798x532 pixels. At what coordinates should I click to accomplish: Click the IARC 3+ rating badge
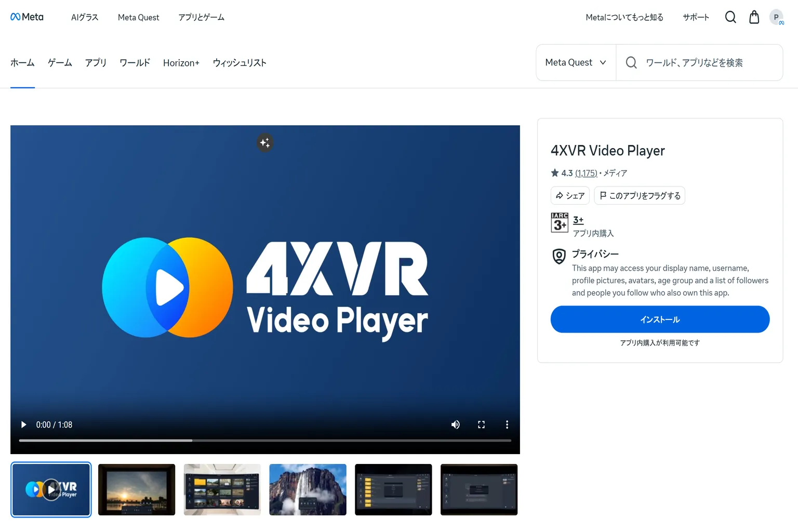[x=560, y=222]
